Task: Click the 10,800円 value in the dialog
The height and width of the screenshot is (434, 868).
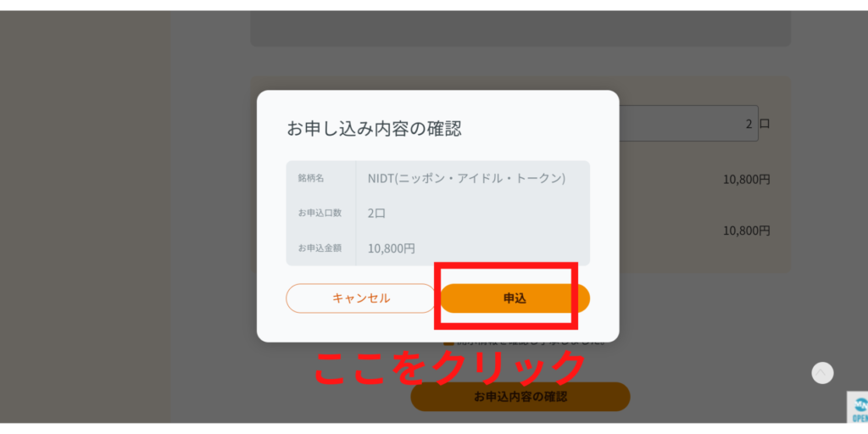Action: [392, 248]
